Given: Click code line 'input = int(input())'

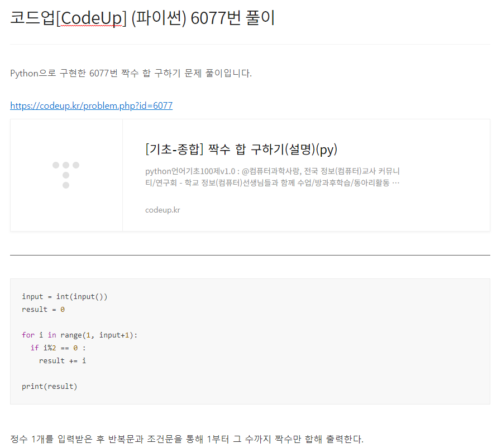Looking at the screenshot, I should point(65,297).
